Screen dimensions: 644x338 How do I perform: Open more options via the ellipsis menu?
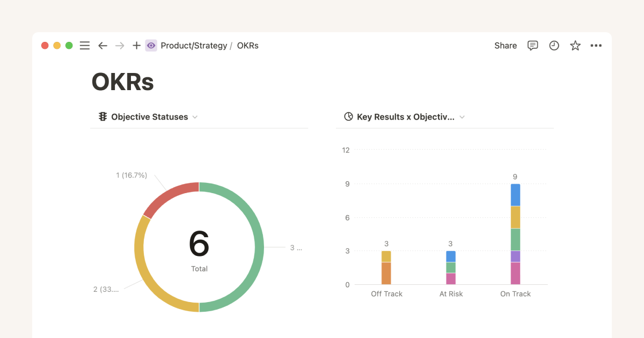coord(596,46)
